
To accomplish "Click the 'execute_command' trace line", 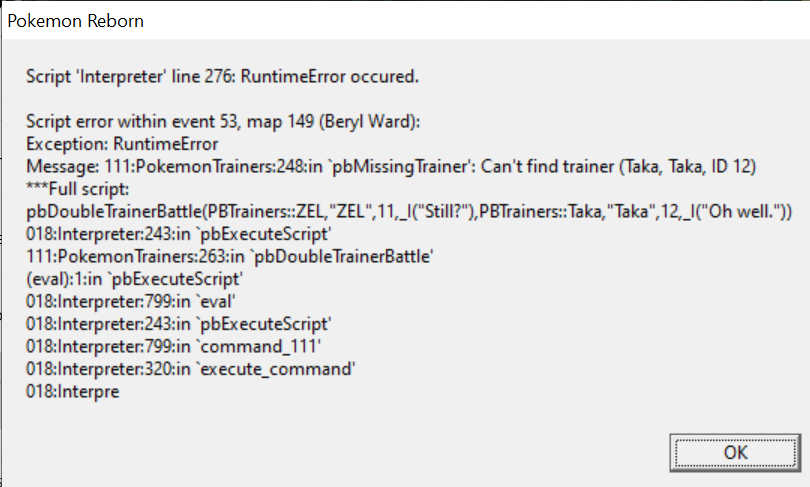I will point(191,369).
